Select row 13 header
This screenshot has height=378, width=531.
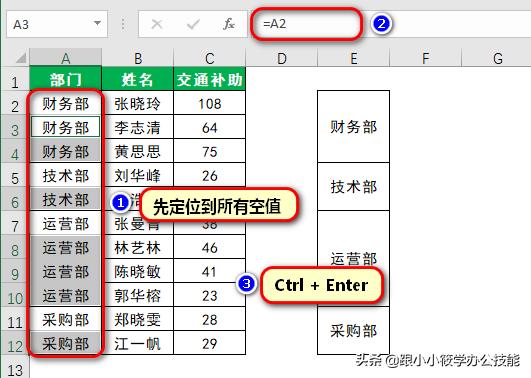tap(15, 367)
